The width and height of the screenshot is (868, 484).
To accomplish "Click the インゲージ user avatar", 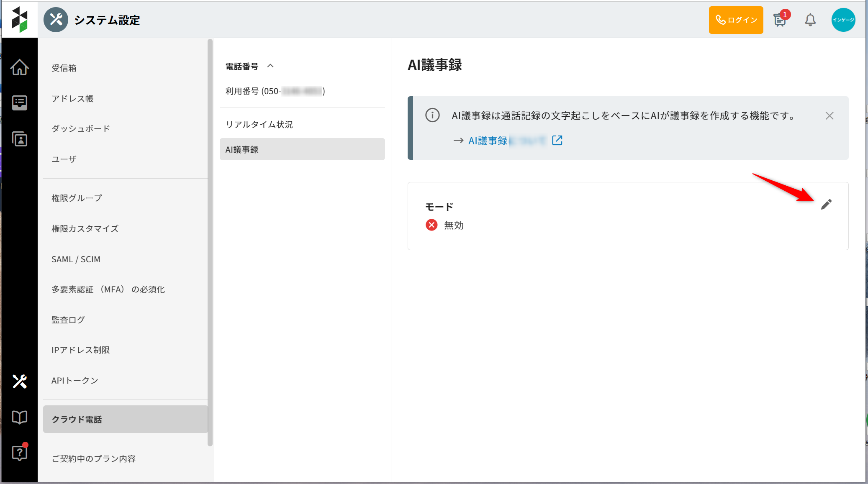I will (843, 20).
